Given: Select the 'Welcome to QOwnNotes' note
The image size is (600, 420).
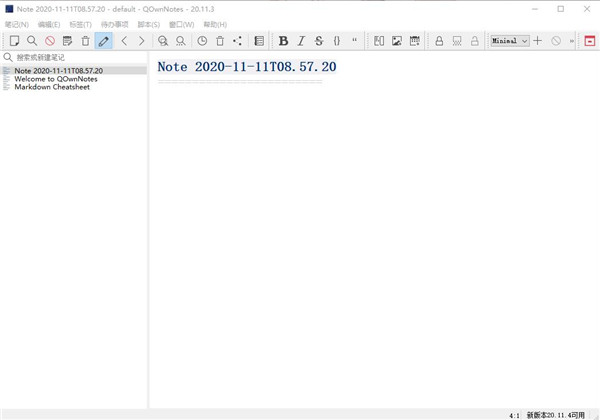Looking at the screenshot, I should pyautogui.click(x=56, y=79).
